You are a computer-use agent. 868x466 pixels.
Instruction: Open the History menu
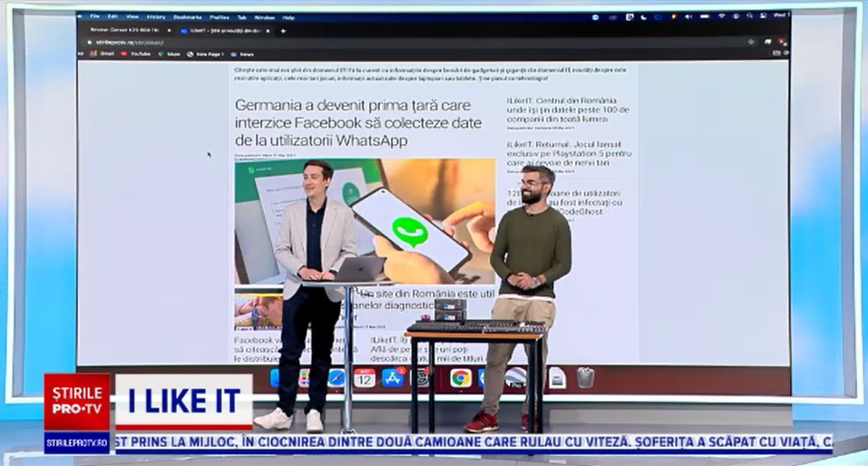pyautogui.click(x=156, y=17)
